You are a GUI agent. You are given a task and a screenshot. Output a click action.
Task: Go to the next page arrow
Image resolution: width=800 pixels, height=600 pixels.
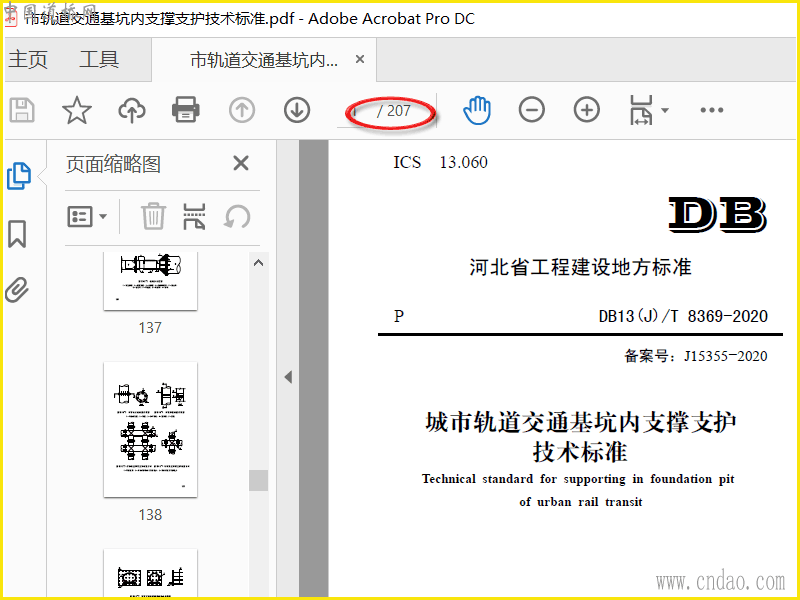297,110
